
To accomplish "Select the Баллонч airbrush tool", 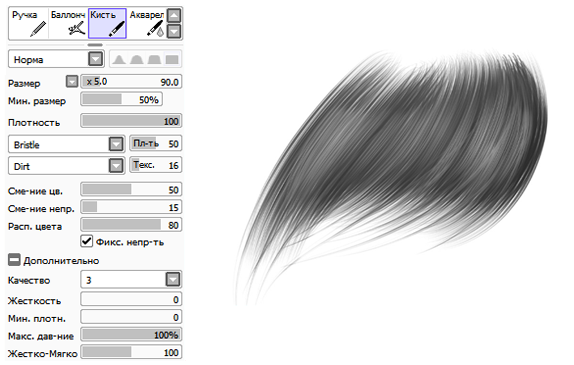I will [68, 24].
